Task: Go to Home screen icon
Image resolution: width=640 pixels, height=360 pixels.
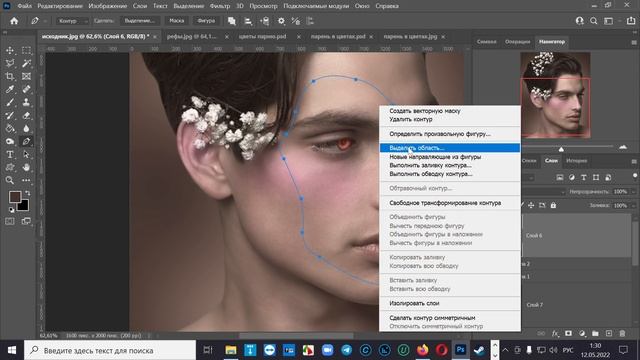Action: pyautogui.click(x=14, y=21)
